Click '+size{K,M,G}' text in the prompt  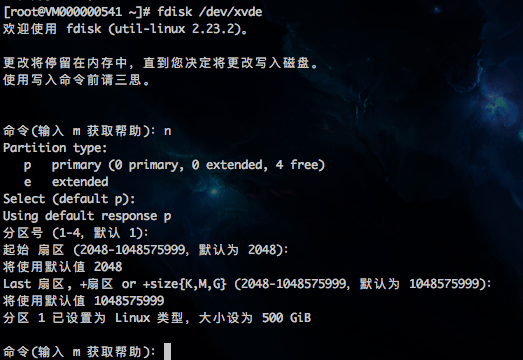pos(185,284)
